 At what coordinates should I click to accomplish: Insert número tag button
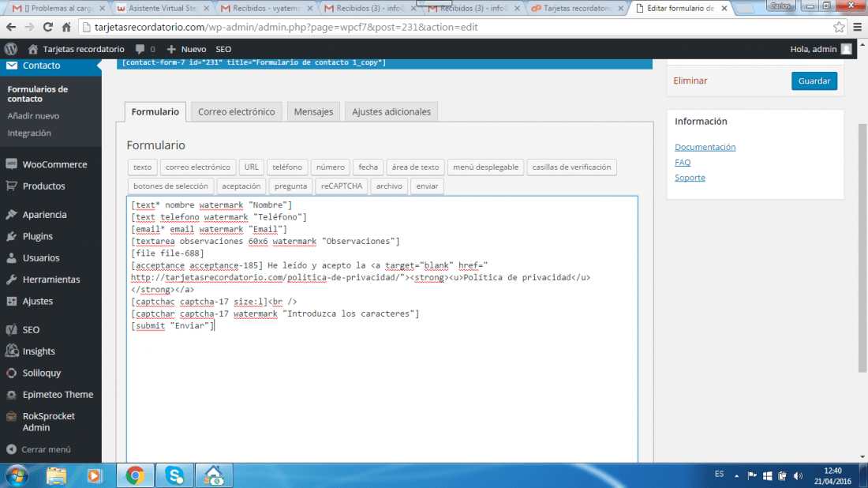pyautogui.click(x=331, y=167)
